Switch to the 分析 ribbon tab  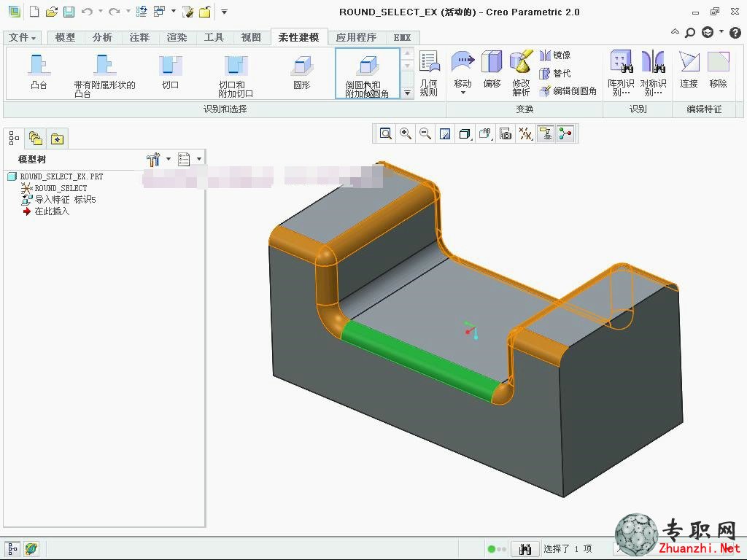[102, 37]
